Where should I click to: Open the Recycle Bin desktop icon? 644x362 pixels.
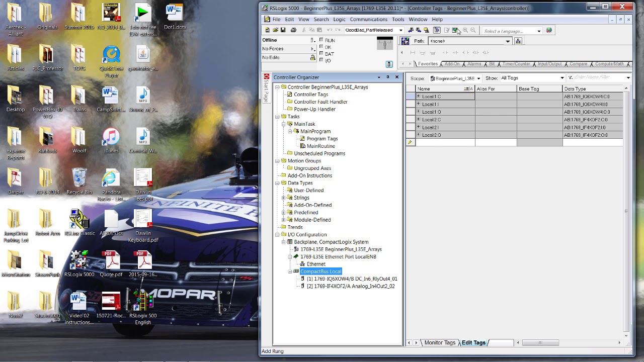79,182
